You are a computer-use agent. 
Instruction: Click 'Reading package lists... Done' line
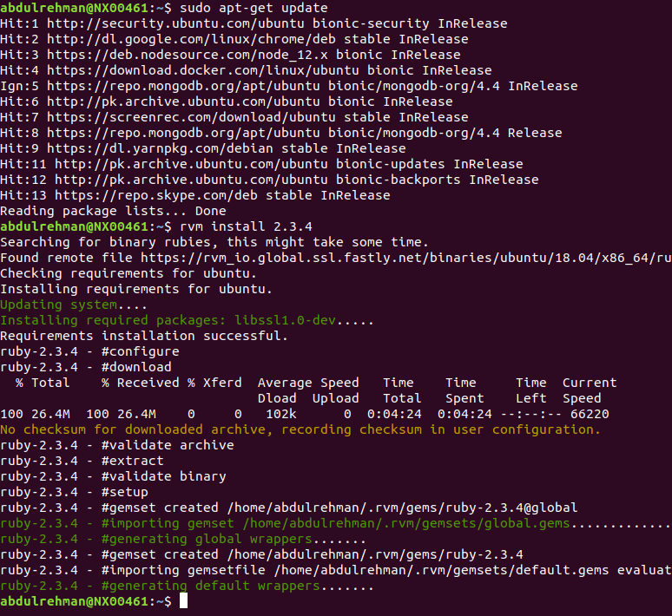coord(113,211)
